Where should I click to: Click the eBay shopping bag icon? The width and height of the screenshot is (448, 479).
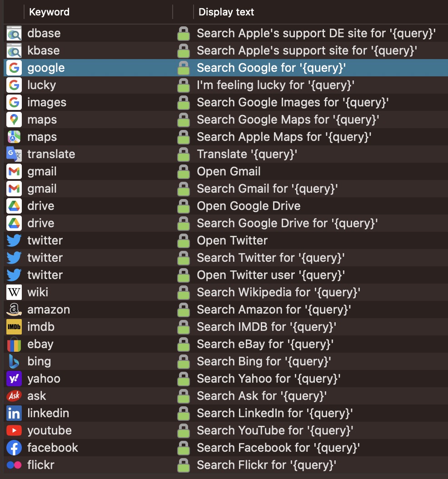14,344
